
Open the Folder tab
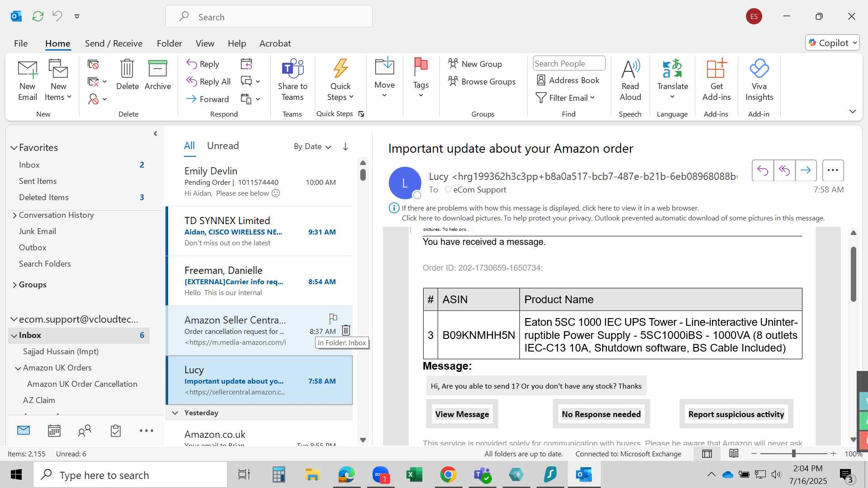tap(169, 43)
